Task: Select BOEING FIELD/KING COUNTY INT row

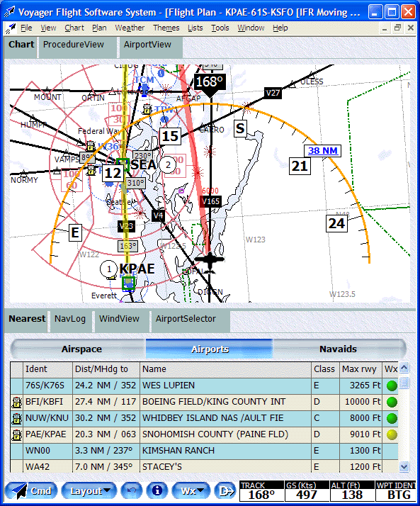Action: click(204, 402)
